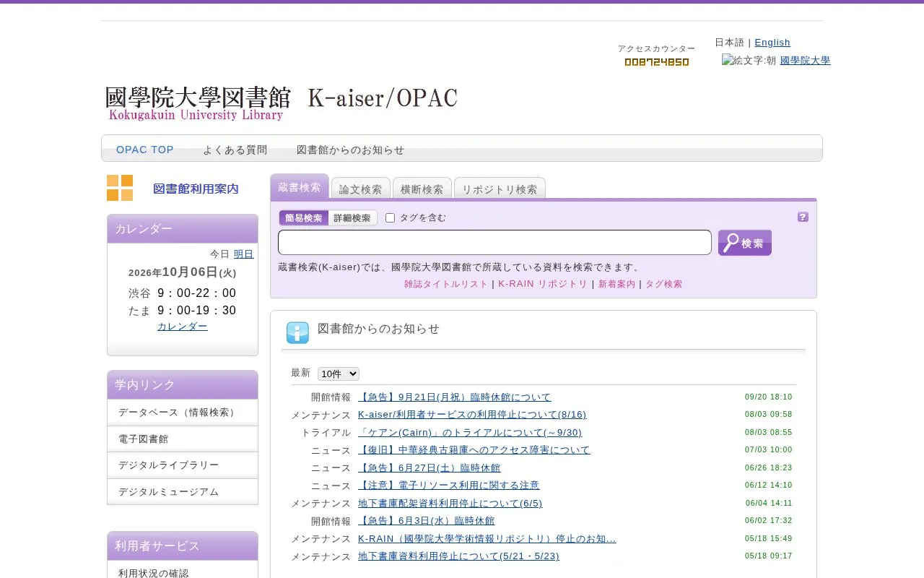The width and height of the screenshot is (924, 578).
Task: Open 図書館からのお知らせ navigation item
Action: pos(351,150)
